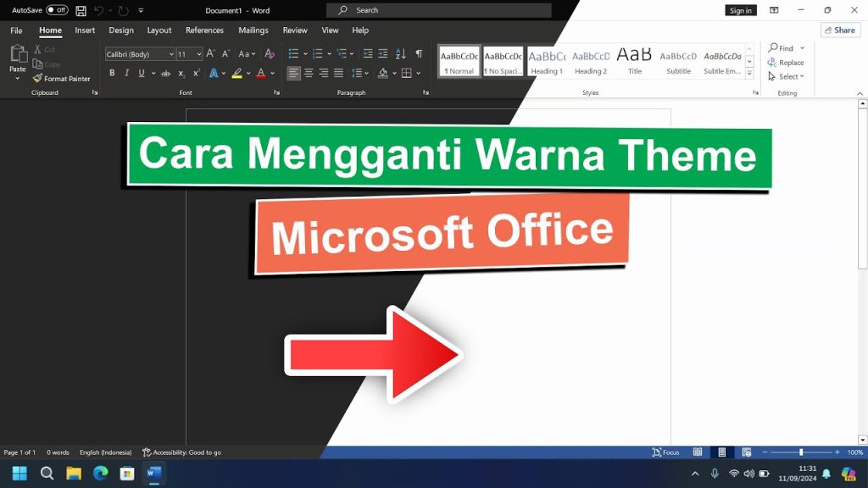This screenshot has width=868, height=488.
Task: Open Microsoft Edge from taskbar
Action: [x=100, y=474]
